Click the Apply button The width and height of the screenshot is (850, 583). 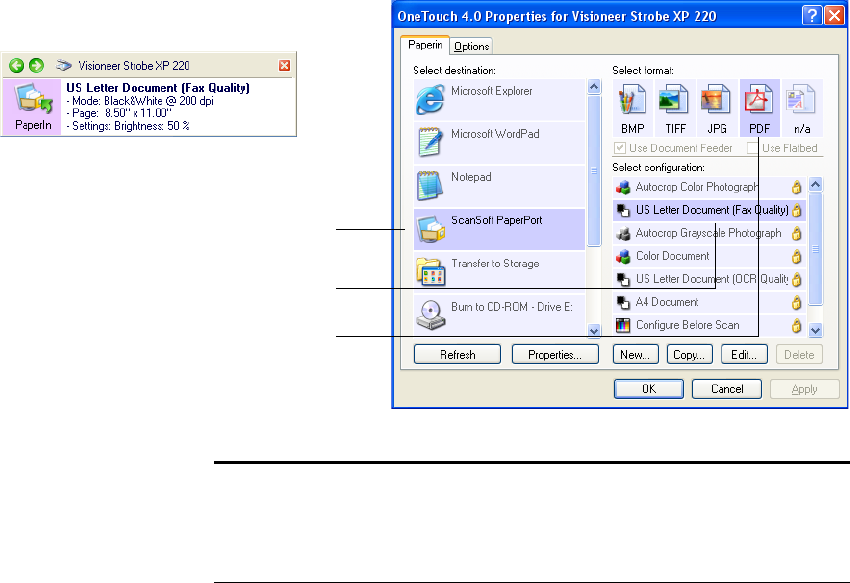pyautogui.click(x=804, y=389)
